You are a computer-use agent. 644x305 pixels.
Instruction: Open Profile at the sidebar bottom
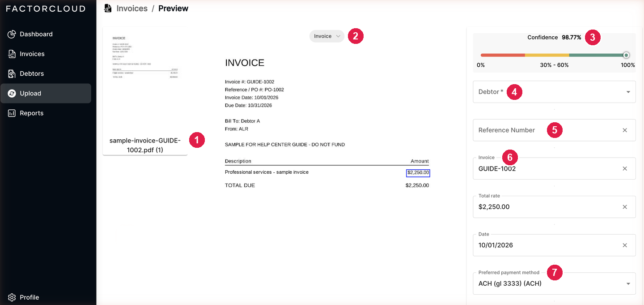(x=46, y=297)
